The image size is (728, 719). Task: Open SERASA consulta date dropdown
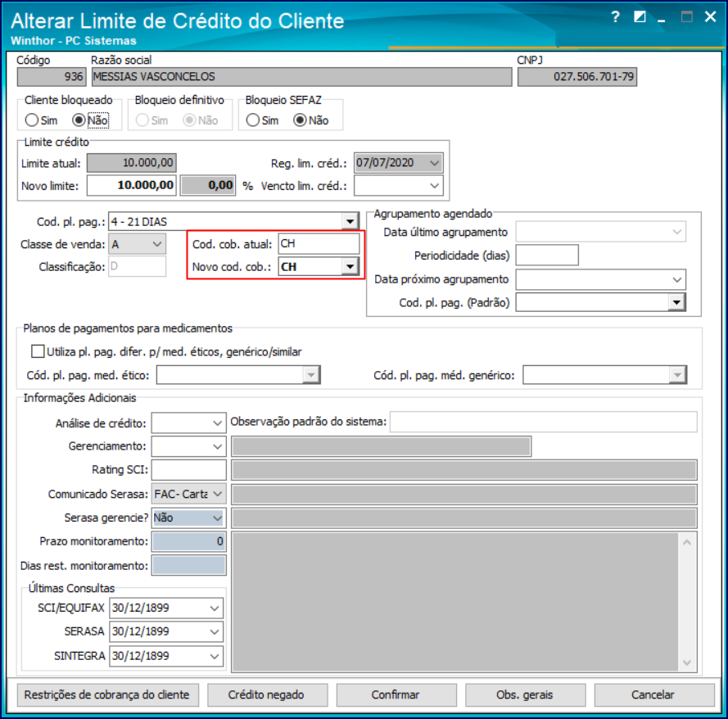(x=214, y=631)
